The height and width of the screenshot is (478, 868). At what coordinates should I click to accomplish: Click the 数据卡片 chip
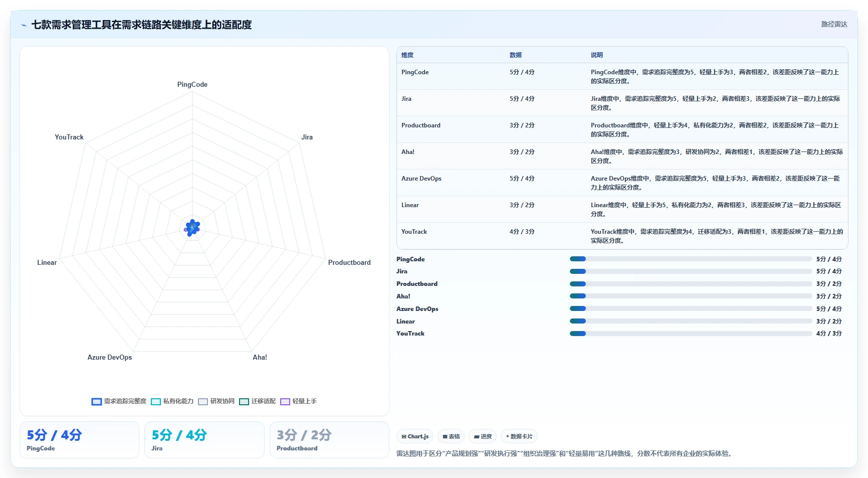click(x=519, y=436)
